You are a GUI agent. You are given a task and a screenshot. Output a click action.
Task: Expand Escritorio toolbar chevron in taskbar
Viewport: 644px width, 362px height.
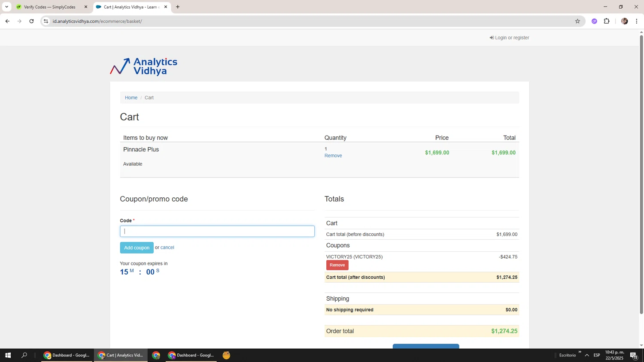[580, 352]
